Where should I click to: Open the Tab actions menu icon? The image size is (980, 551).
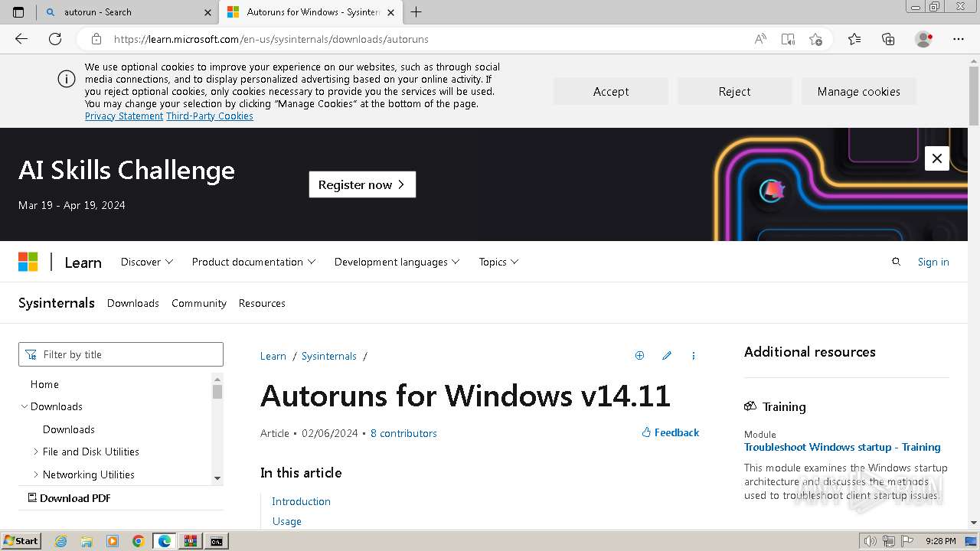click(x=18, y=12)
